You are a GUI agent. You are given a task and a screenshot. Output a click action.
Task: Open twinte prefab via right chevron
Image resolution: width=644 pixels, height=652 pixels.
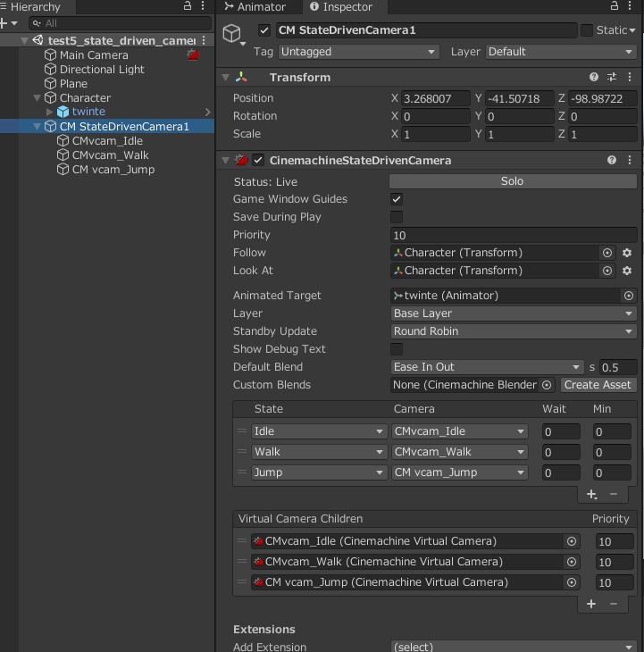click(x=208, y=112)
